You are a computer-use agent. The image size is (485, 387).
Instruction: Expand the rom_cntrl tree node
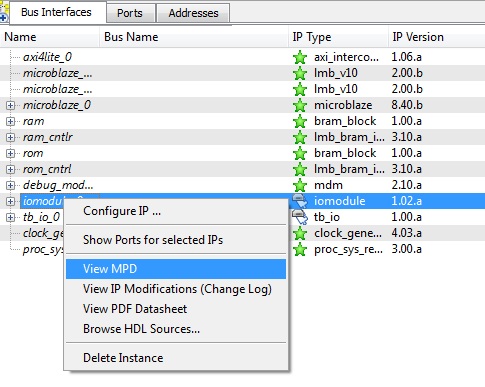10,169
